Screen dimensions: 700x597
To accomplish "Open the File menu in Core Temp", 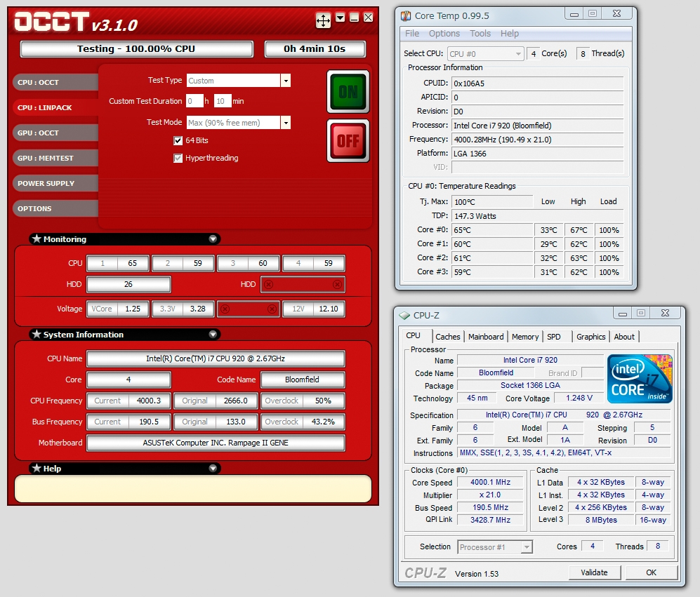I will [412, 34].
